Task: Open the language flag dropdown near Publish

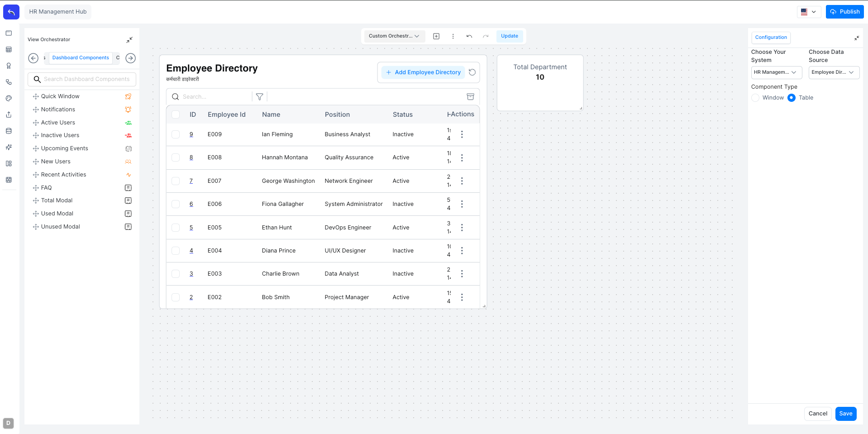Action: click(x=809, y=12)
